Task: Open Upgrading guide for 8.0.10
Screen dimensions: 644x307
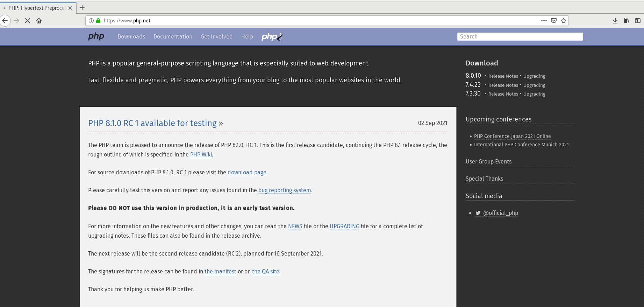Action: 534,76
